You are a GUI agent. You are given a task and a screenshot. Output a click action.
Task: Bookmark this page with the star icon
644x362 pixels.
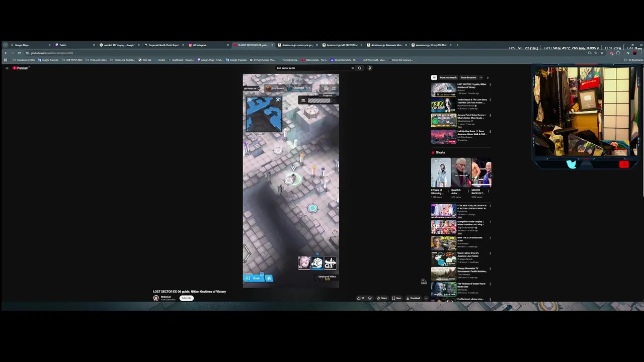(x=602, y=53)
